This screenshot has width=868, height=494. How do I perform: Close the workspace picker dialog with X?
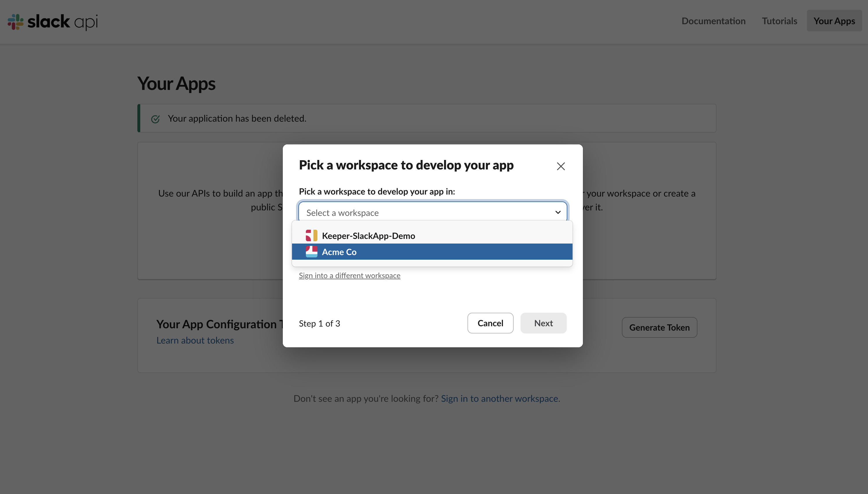[561, 166]
